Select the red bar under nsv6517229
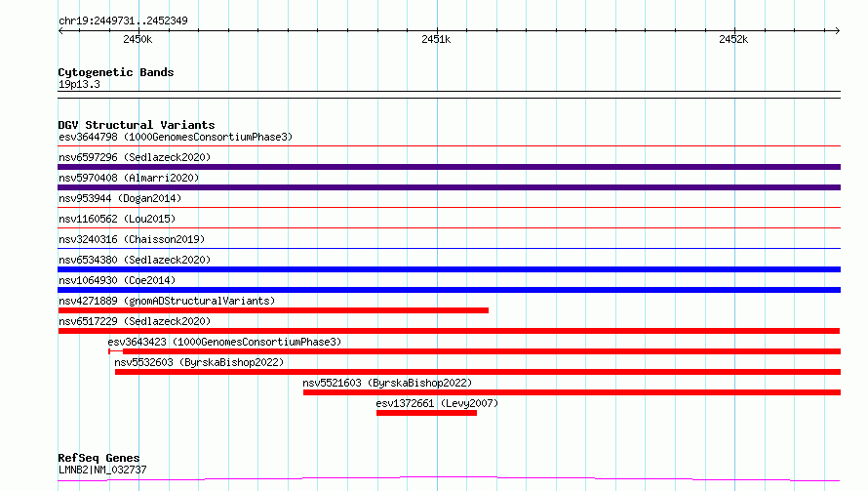 449,331
